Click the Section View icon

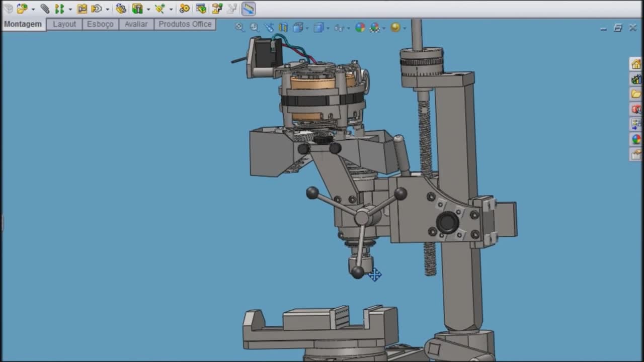(x=283, y=28)
